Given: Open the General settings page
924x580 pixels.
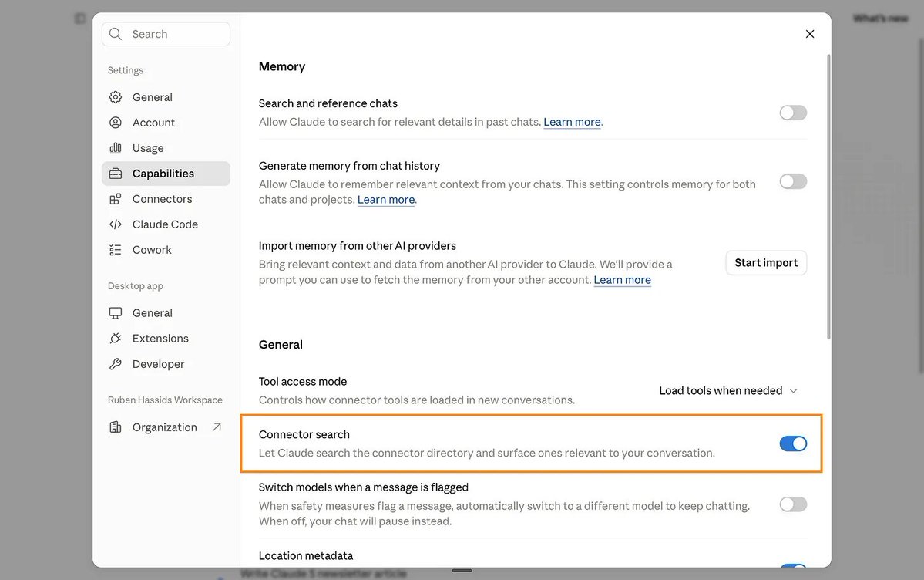Looking at the screenshot, I should click(166, 96).
